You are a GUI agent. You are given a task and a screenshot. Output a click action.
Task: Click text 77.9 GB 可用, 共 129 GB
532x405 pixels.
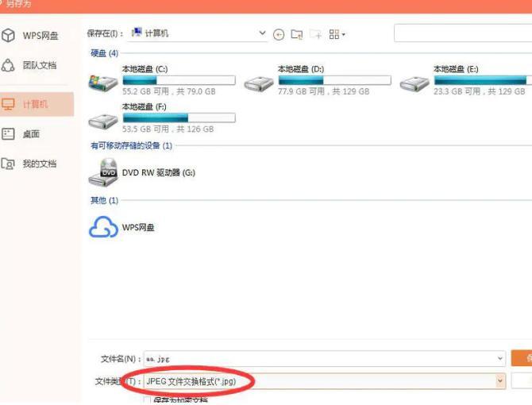click(324, 91)
